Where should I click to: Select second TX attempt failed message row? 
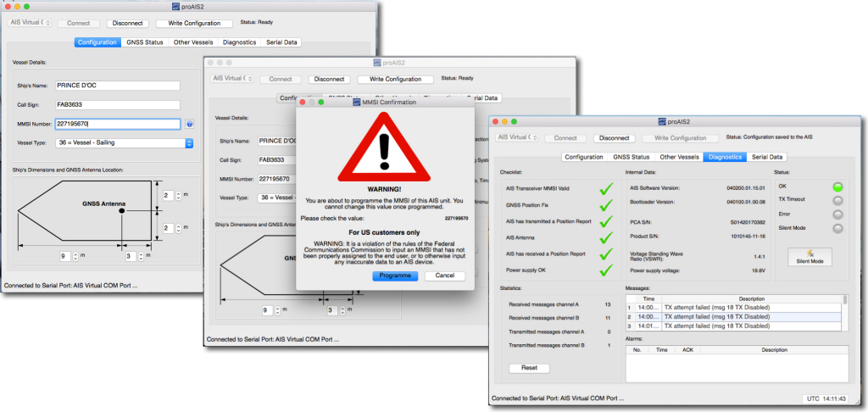tap(733, 317)
